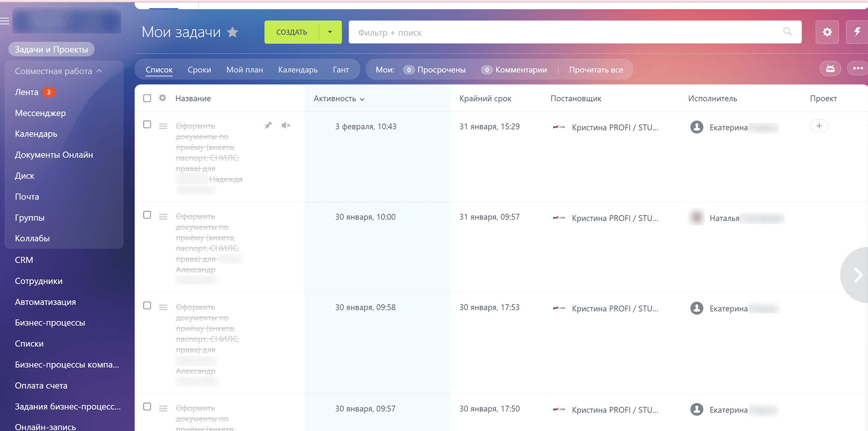The width and height of the screenshot is (868, 431).
Task: Click the pin icon on first task
Action: 268,125
